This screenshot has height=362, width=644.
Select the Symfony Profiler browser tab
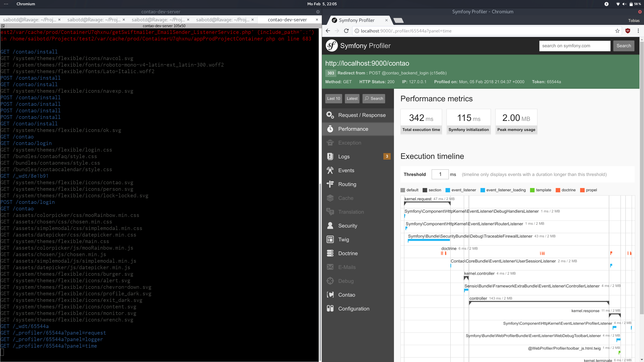point(356,20)
